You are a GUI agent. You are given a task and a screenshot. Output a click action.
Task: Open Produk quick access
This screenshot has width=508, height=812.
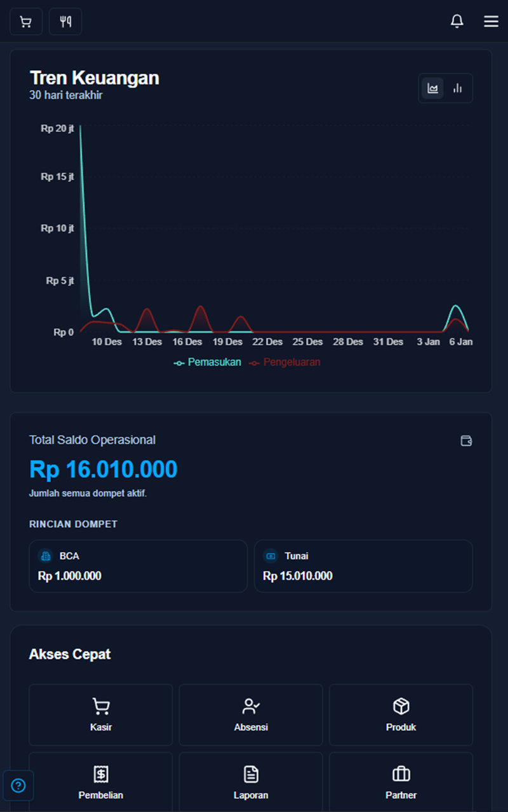coord(401,714)
